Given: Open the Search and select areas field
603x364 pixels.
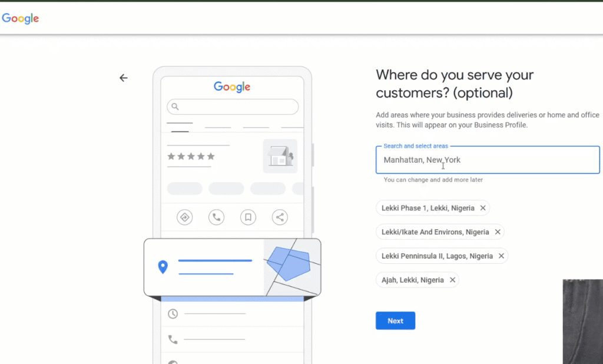Looking at the screenshot, I should [488, 160].
